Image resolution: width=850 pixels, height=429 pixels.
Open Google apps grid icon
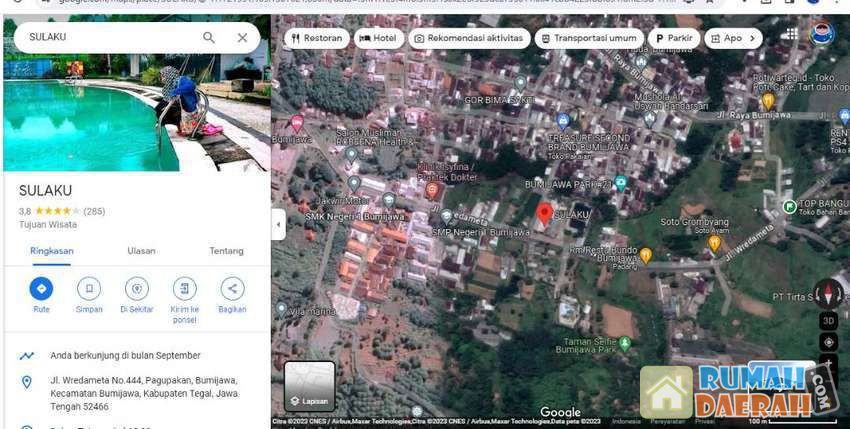pyautogui.click(x=792, y=34)
